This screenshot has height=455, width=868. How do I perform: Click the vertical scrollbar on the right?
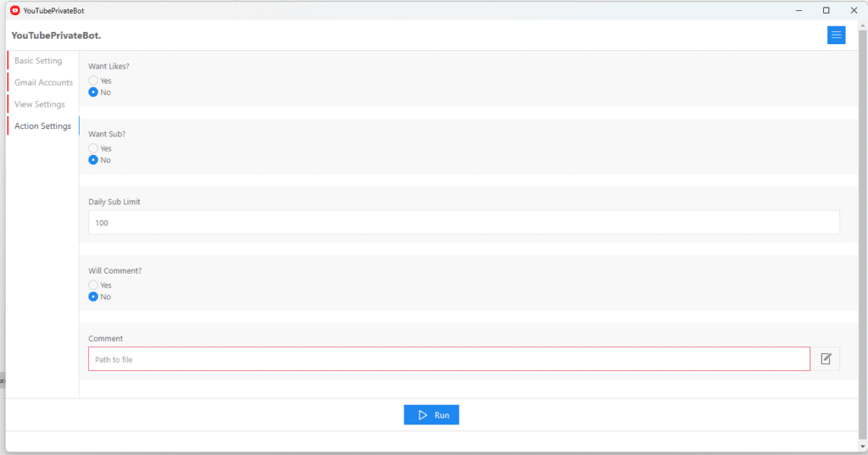[x=862, y=212]
